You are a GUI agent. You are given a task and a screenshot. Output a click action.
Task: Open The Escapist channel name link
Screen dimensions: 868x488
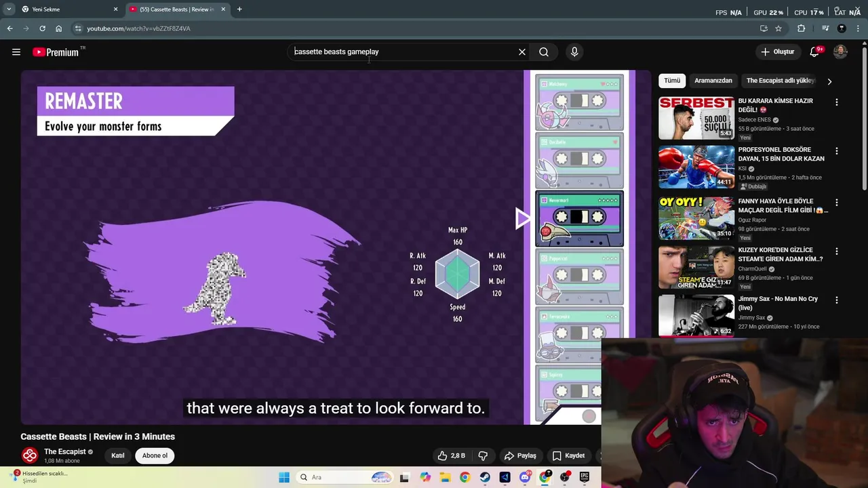point(65,451)
